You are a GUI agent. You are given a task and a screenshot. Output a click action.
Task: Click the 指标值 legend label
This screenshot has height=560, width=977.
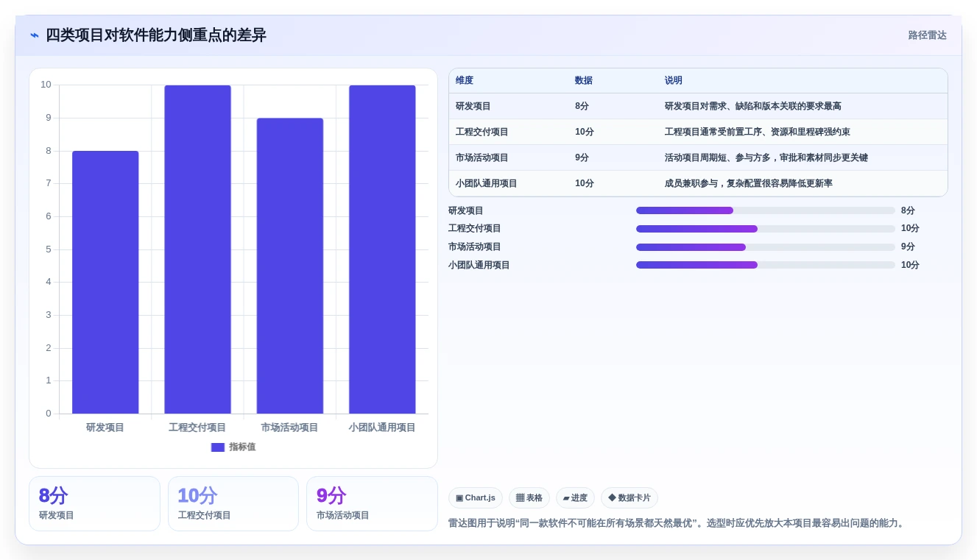[x=242, y=447]
